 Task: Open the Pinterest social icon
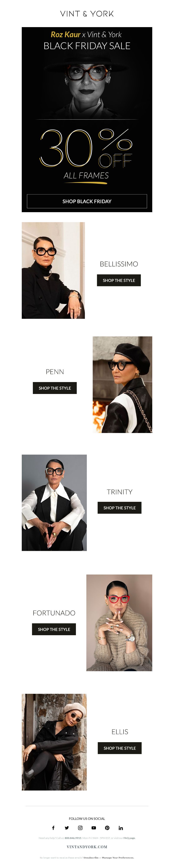click(107, 828)
